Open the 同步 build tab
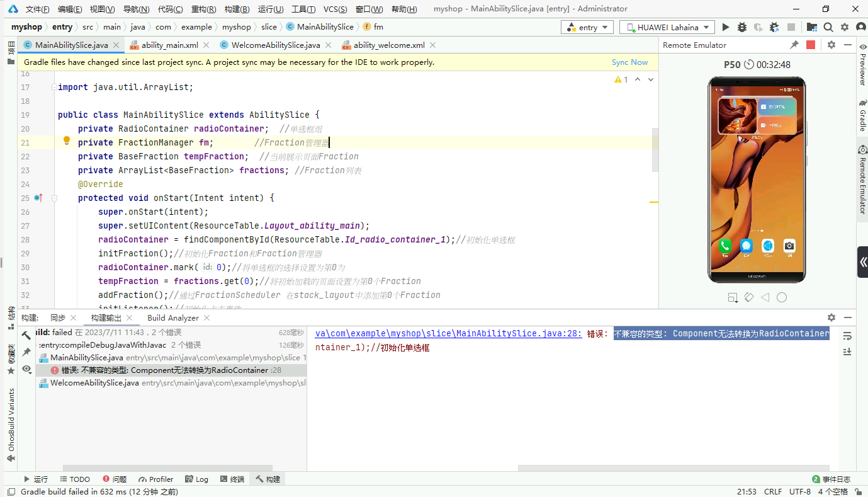This screenshot has width=868, height=497. pyautogui.click(x=58, y=318)
